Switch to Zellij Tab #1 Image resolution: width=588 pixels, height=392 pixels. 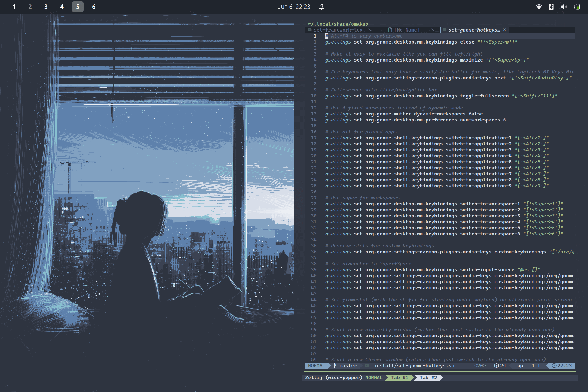pyautogui.click(x=400, y=377)
